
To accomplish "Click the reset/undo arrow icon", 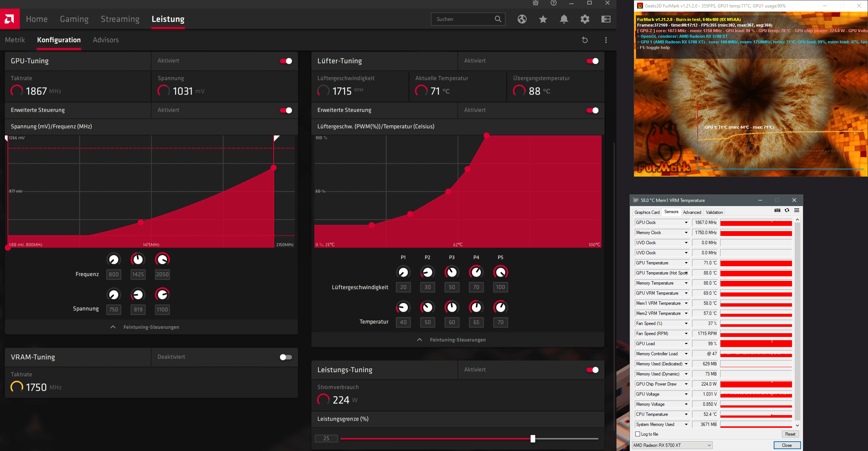I will tap(585, 40).
